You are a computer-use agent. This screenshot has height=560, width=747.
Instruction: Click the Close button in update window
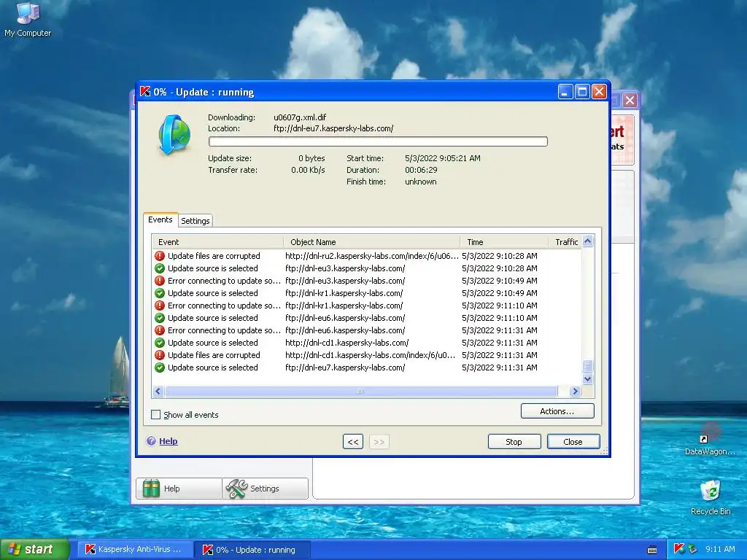click(x=573, y=441)
